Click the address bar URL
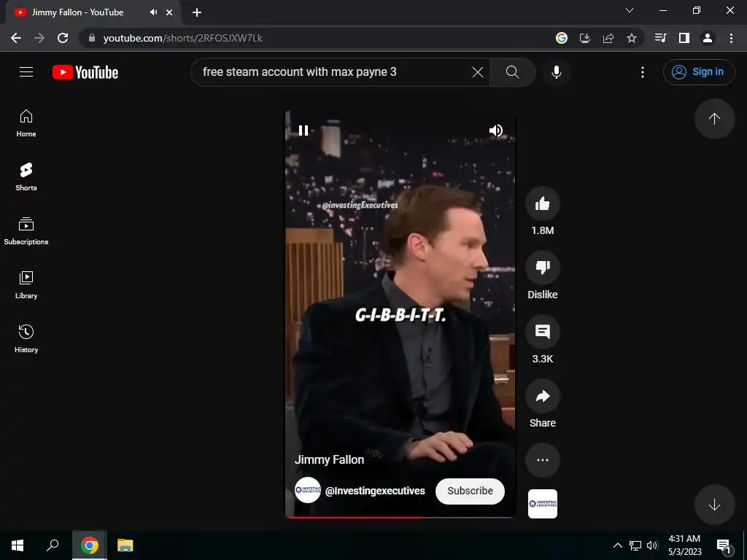The image size is (747, 560). [x=183, y=38]
